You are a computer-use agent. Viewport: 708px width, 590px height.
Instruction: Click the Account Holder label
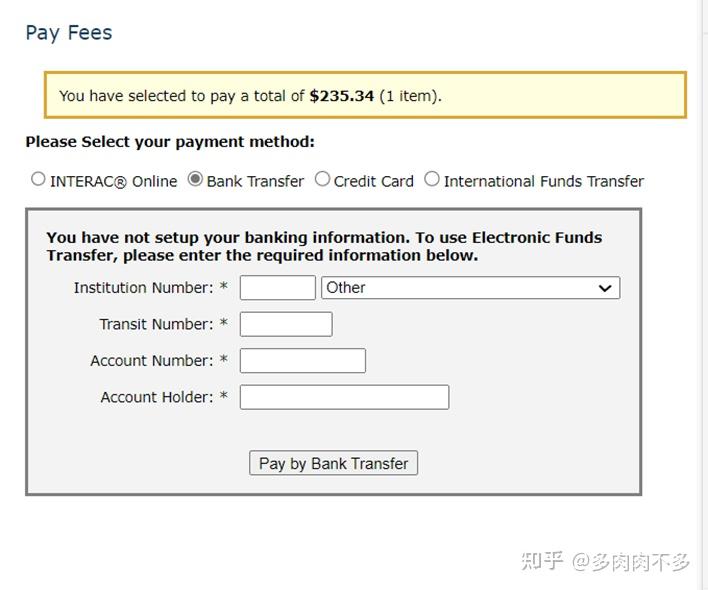pos(156,397)
